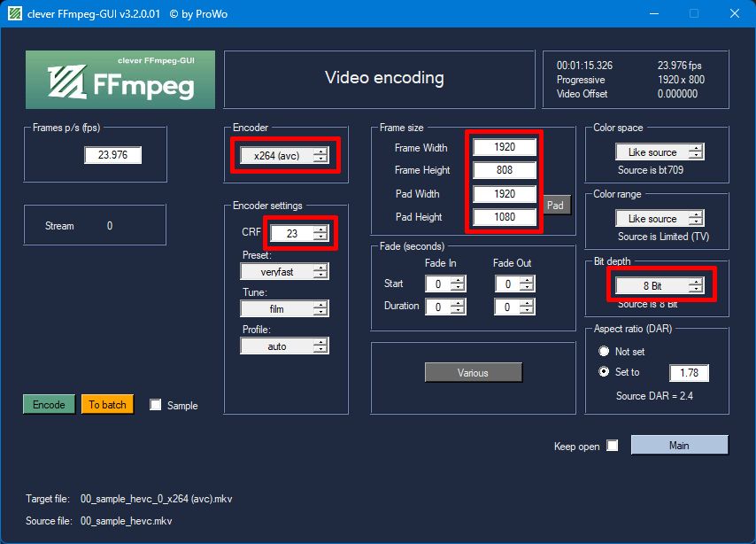This screenshot has height=544, width=756.
Task: Decrease Fade In Duration with down arrow
Action: (458, 310)
